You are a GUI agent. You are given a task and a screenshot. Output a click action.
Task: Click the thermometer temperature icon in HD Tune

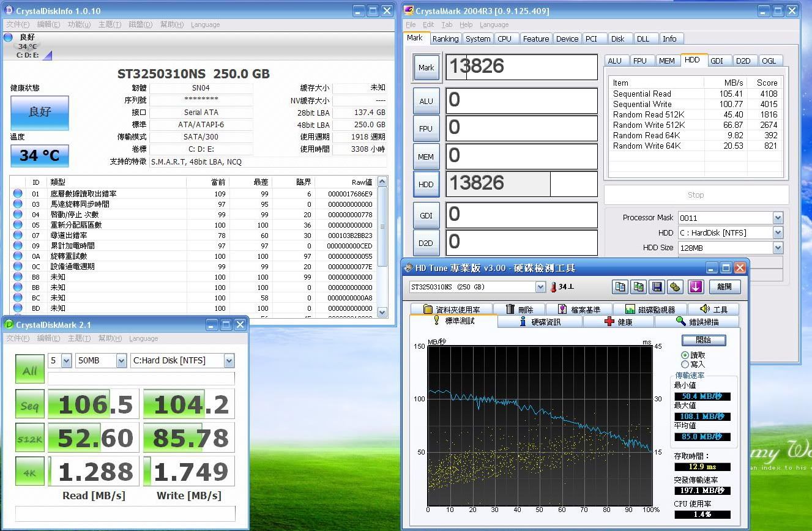coord(553,287)
